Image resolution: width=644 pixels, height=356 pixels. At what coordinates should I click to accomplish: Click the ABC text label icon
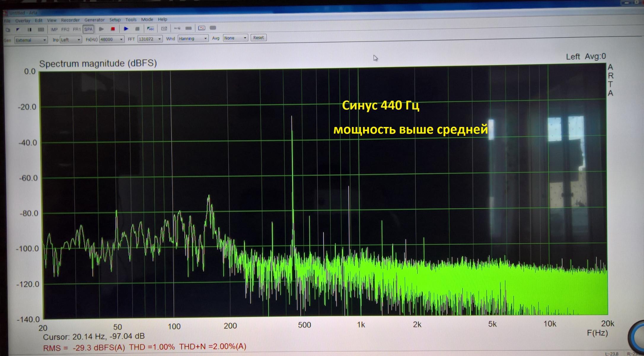(151, 28)
